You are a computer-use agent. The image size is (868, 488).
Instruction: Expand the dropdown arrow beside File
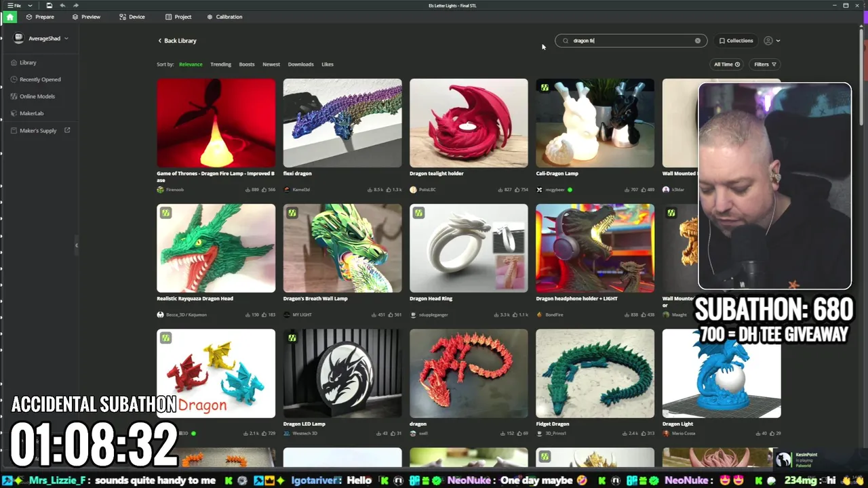(30, 5)
